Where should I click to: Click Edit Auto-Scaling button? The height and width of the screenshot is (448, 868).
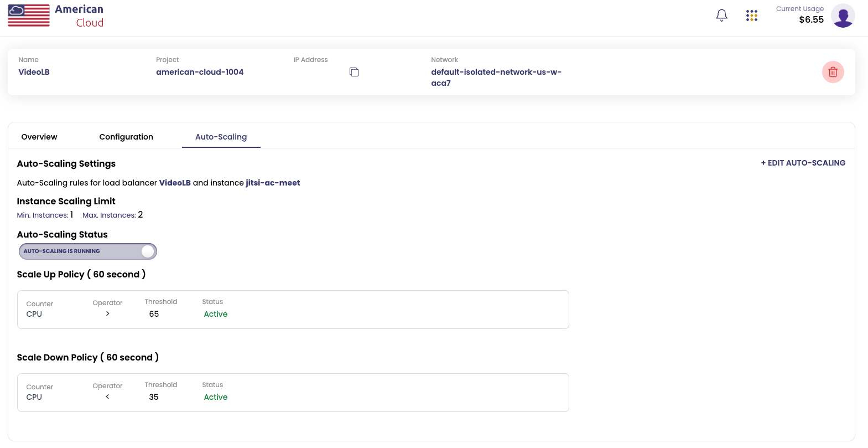(803, 163)
